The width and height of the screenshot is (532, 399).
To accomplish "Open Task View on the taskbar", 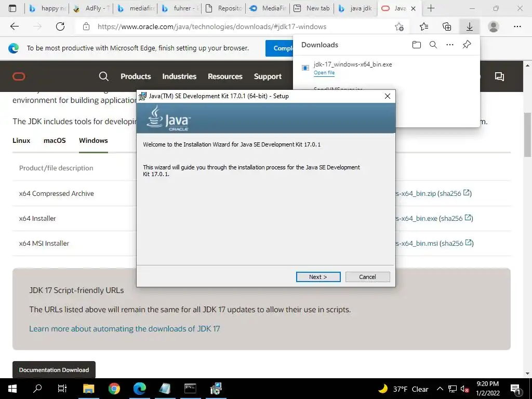I will 62,389.
